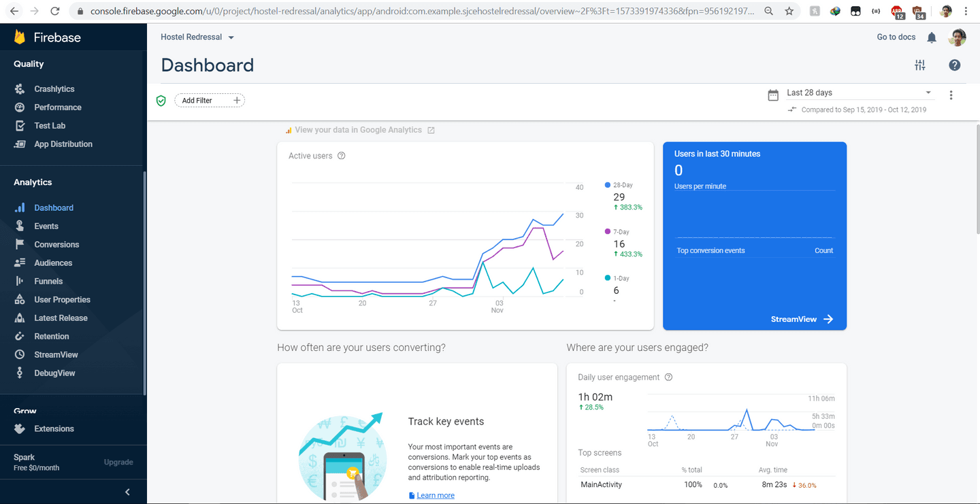Open the Last 28 days dropdown
The height and width of the screenshot is (504, 980).
coord(860,93)
